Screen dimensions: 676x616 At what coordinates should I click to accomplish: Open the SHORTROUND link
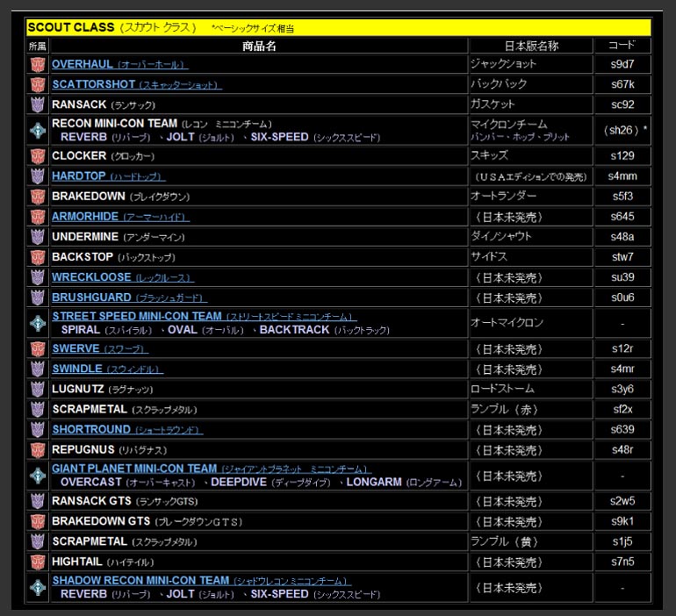127,429
